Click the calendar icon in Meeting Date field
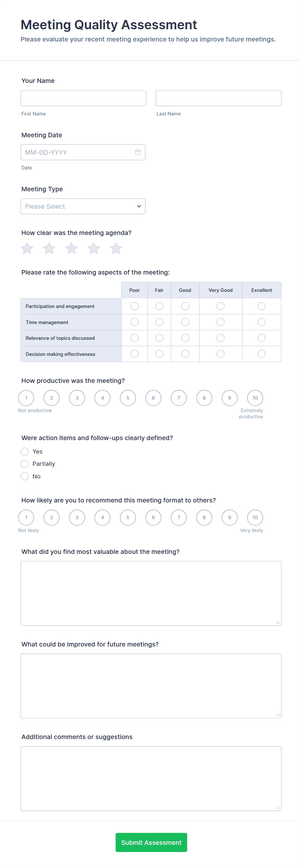 [138, 152]
